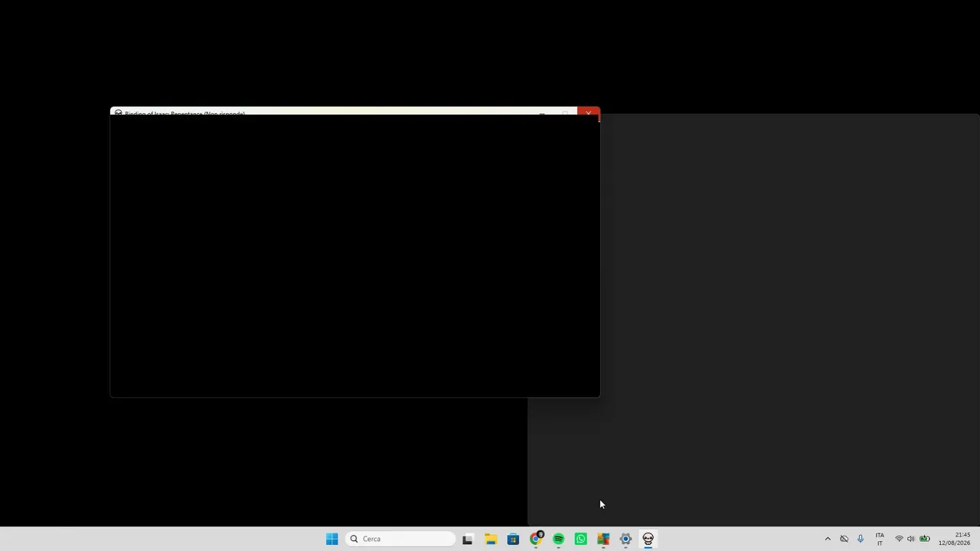Switch to Google Chrome in taskbar

pos(536,539)
